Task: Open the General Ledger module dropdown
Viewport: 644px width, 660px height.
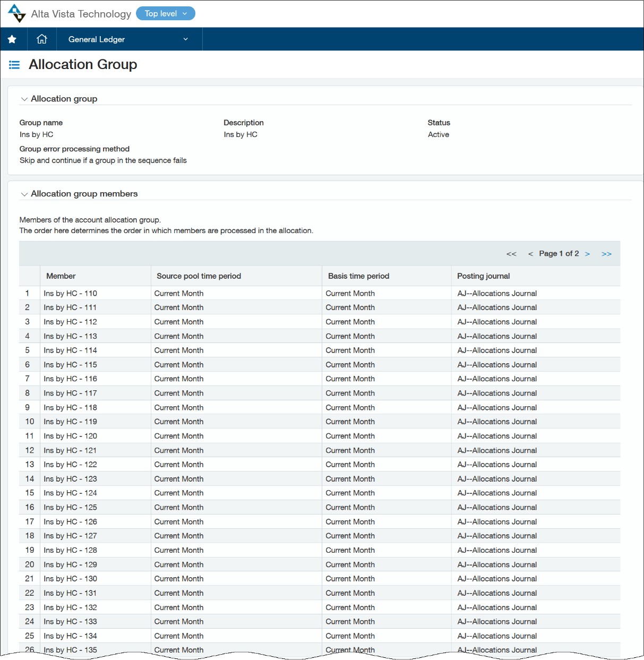Action: [128, 39]
